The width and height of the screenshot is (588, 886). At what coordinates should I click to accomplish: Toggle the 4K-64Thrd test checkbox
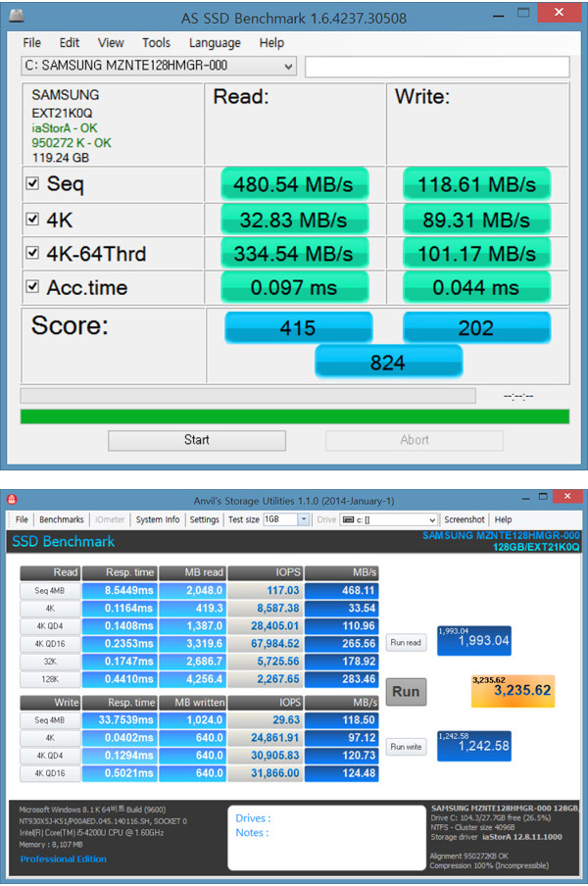pos(32,253)
